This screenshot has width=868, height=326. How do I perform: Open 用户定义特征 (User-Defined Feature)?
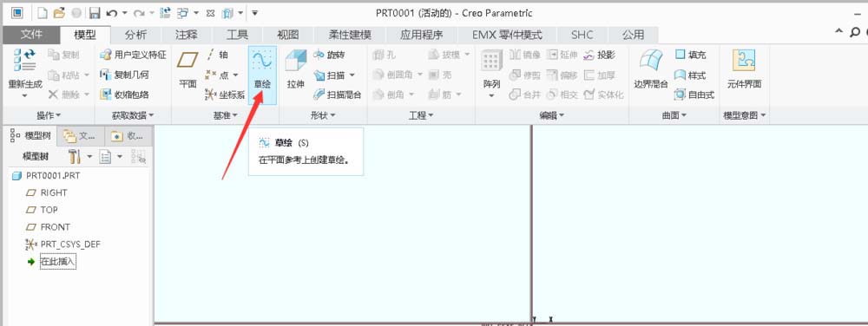pos(132,55)
